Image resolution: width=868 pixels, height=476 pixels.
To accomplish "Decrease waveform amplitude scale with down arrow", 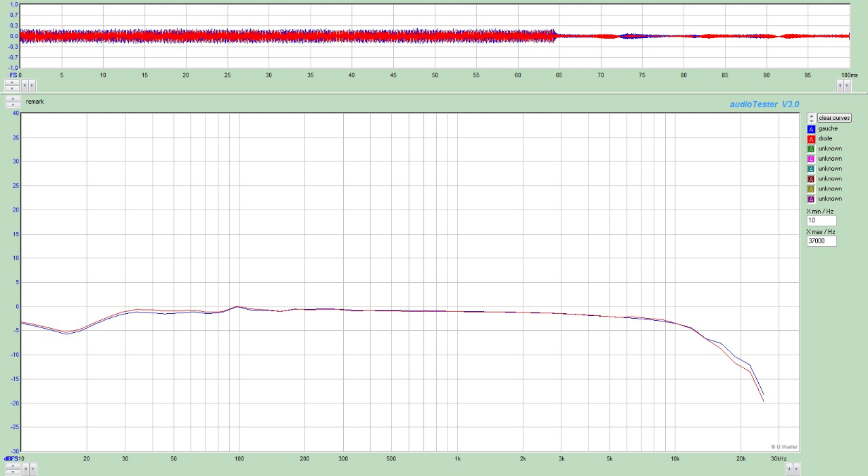I will pos(12,88).
